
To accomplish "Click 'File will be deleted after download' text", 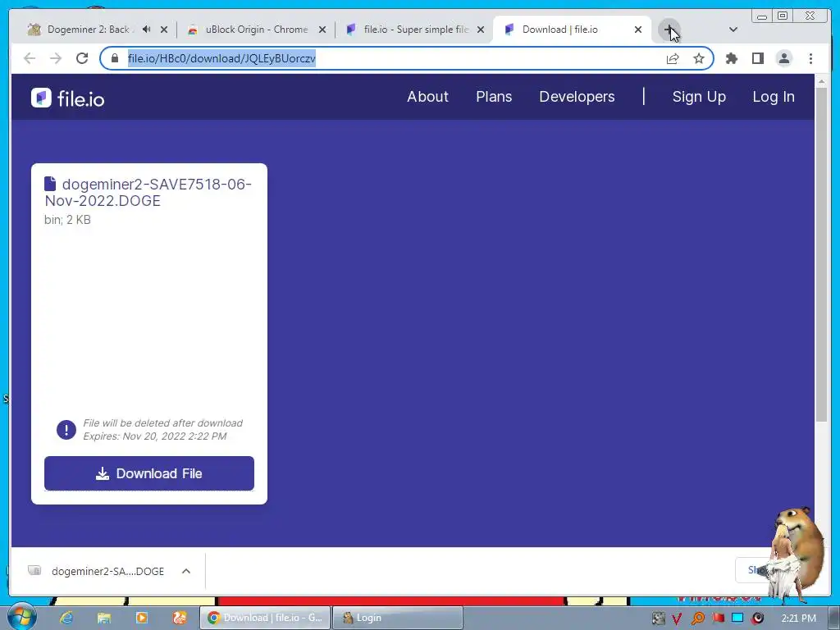I will click(x=163, y=423).
